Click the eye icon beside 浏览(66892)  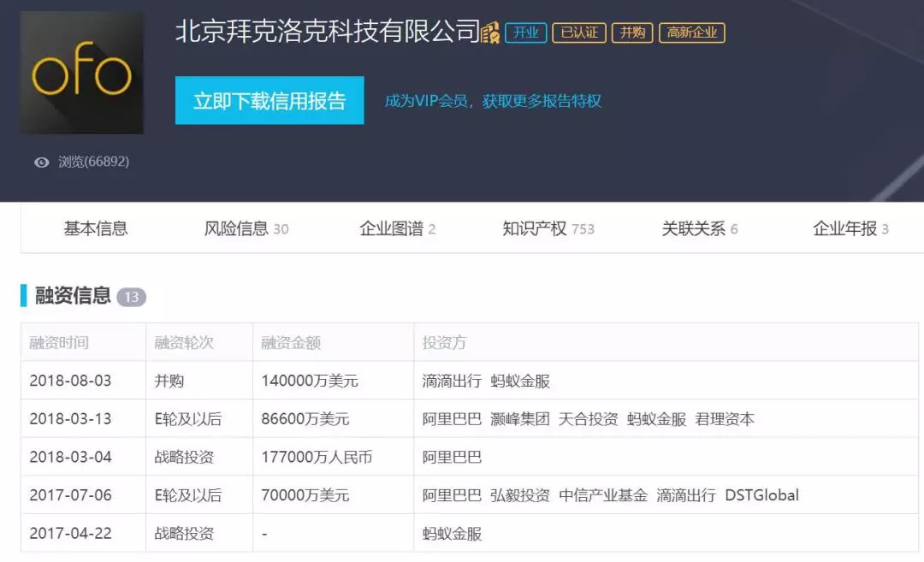[x=41, y=162]
